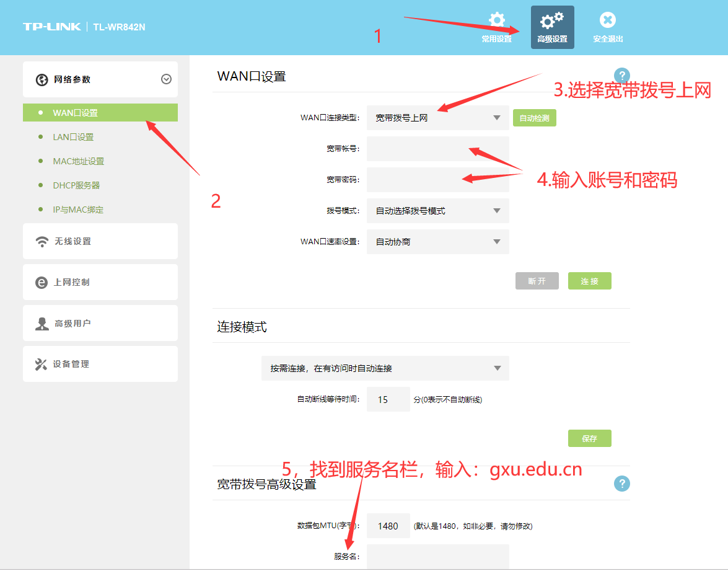Click into 宽带帐号 input field
This screenshot has width=728, height=584.
pos(437,149)
